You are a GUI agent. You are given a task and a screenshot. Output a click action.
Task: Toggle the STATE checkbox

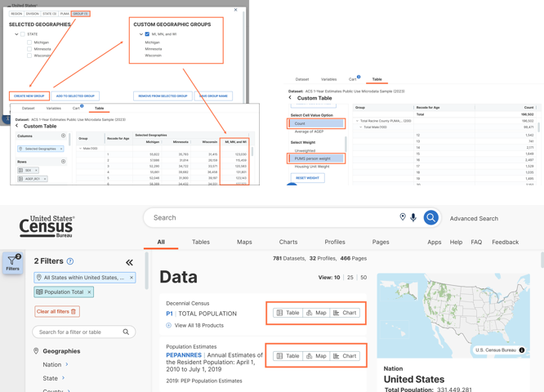pyautogui.click(x=23, y=34)
